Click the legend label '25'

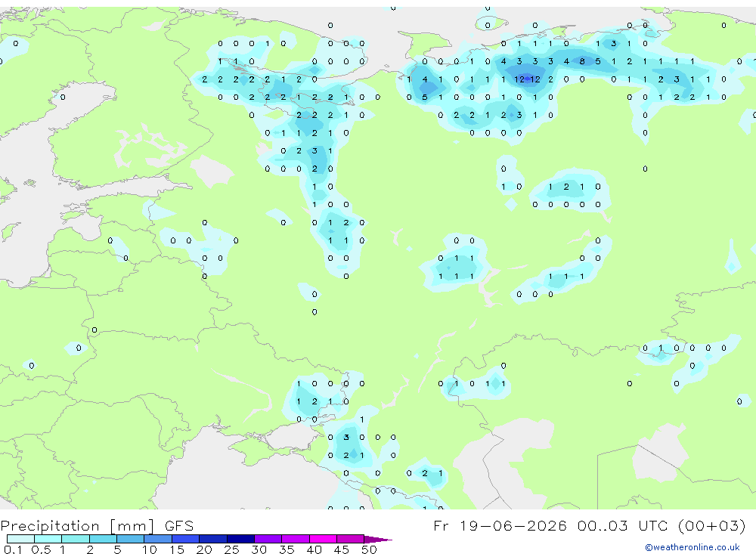point(232,549)
